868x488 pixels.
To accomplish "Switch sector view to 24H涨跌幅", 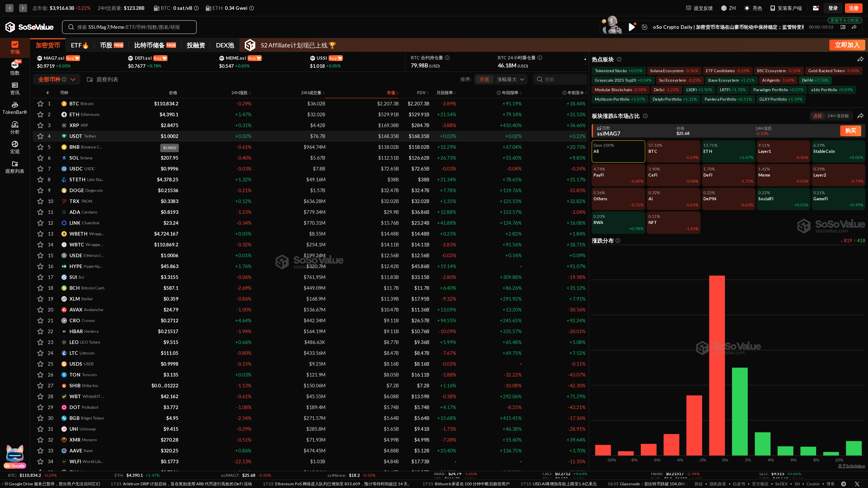I will click(x=838, y=116).
